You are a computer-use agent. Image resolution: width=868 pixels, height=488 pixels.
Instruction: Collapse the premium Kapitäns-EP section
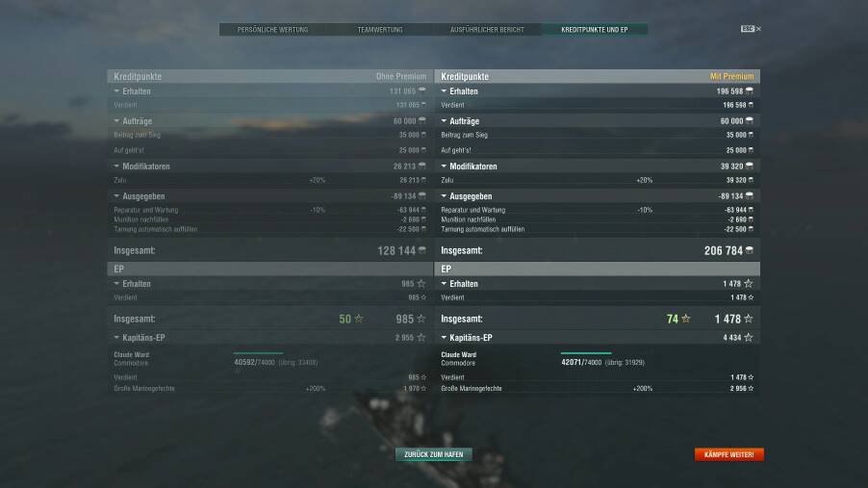point(444,337)
